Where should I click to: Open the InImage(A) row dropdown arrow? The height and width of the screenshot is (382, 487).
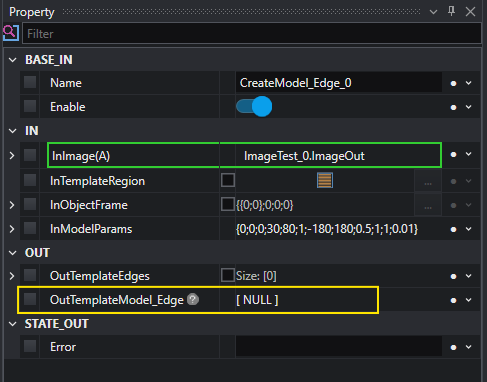click(469, 154)
